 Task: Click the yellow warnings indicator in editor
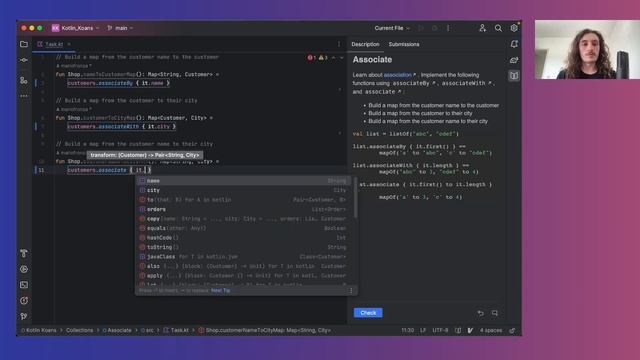[323, 58]
